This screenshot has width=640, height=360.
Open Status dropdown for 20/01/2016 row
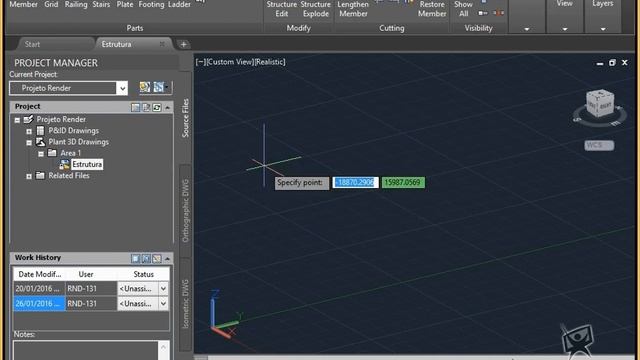(x=163, y=289)
